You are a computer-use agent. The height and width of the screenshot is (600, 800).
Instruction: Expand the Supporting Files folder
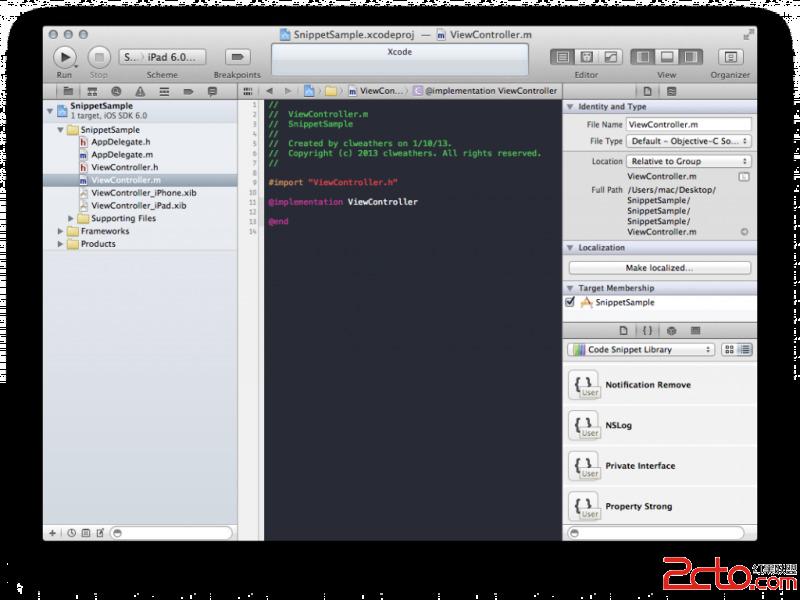coord(71,219)
